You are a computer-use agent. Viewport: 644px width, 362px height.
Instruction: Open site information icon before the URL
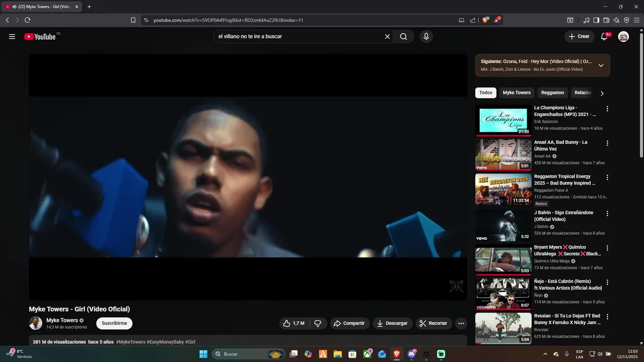146,20
